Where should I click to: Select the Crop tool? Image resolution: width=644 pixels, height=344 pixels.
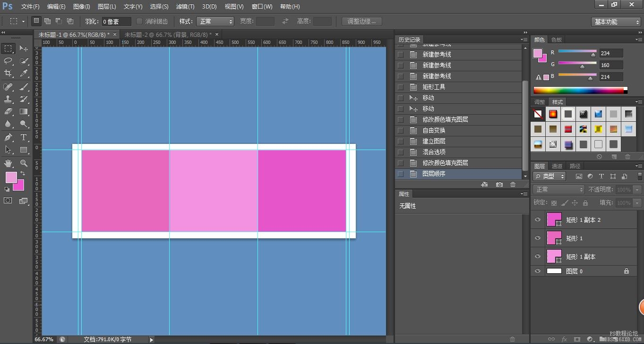(x=9, y=73)
